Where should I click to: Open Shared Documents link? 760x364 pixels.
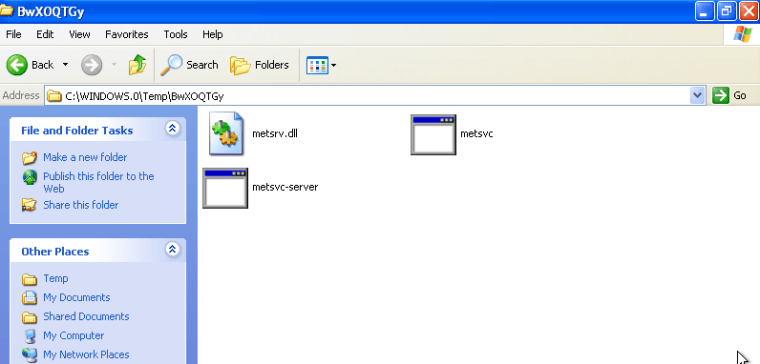pyautogui.click(x=86, y=317)
